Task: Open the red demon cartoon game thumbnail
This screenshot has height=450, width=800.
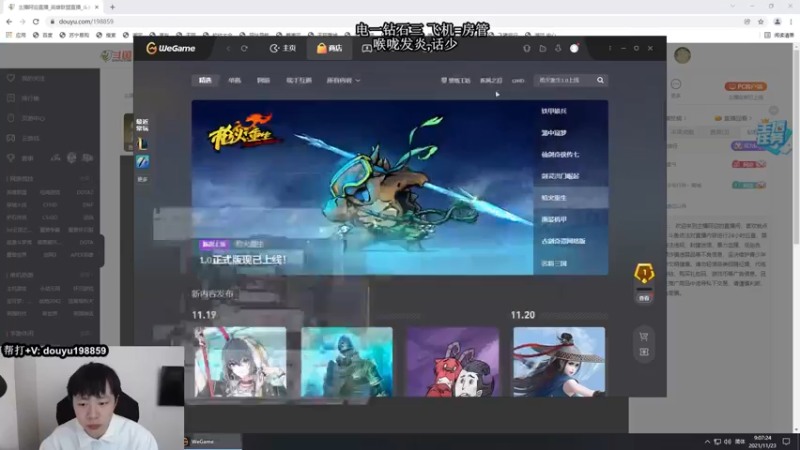Action: 453,362
